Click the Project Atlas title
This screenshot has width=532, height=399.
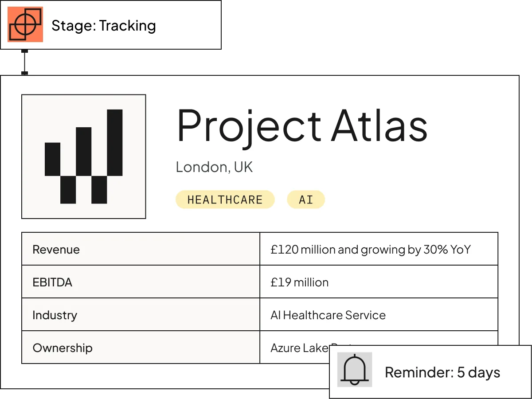click(302, 125)
